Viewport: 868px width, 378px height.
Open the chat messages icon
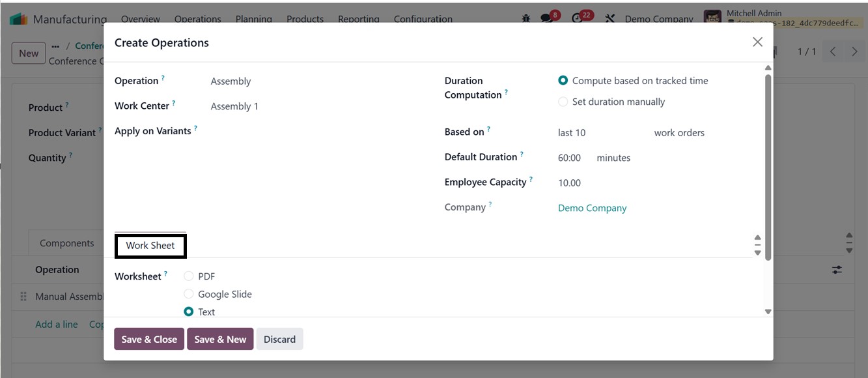(547, 19)
